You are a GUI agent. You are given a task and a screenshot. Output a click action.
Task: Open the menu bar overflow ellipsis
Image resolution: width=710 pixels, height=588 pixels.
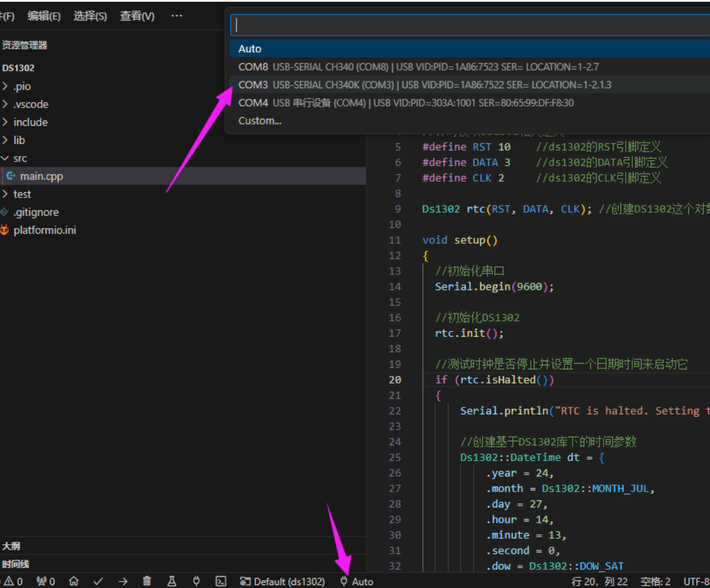pyautogui.click(x=177, y=16)
